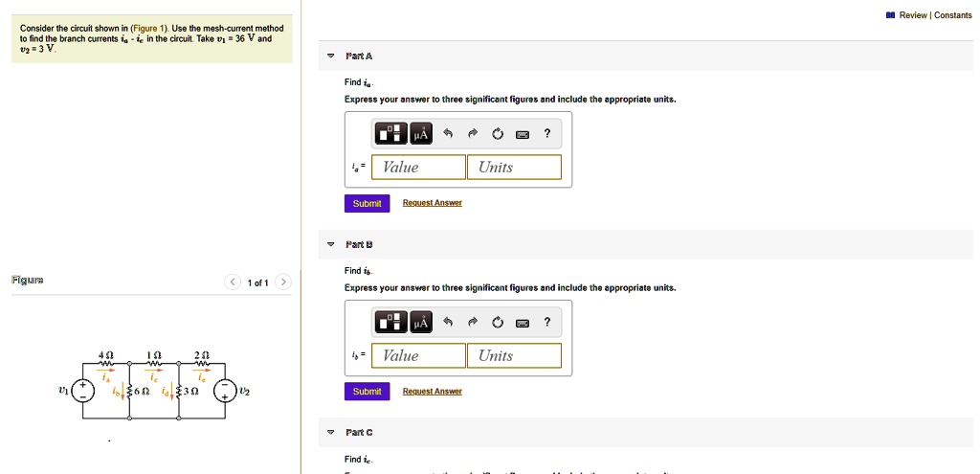Open units symbols (µÅ) palette in Part B
The height and width of the screenshot is (474, 980).
click(420, 323)
